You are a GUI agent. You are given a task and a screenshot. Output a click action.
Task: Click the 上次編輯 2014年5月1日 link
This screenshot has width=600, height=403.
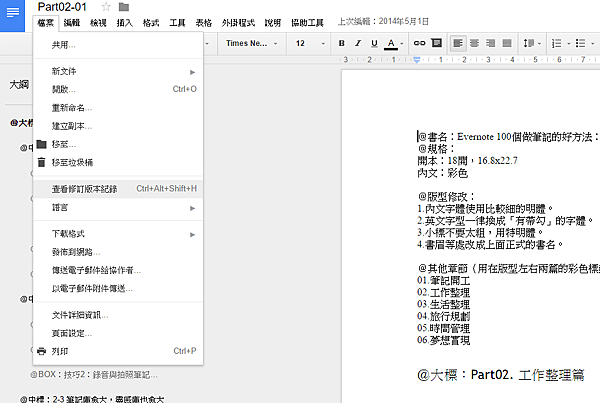[383, 21]
